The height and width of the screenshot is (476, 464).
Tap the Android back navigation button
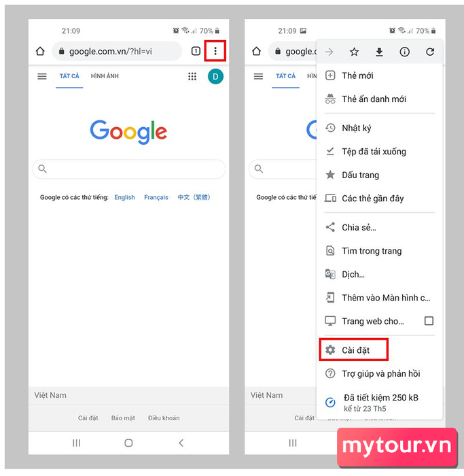pyautogui.click(x=181, y=443)
